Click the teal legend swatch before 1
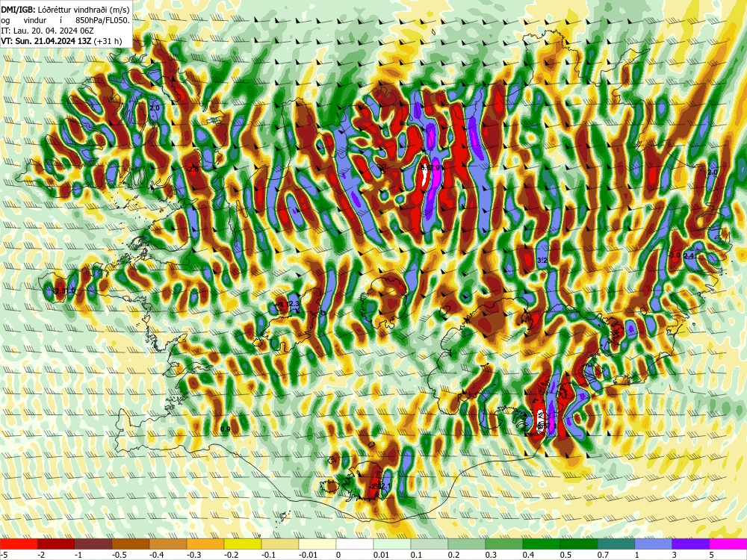This screenshot has height=560, width=747. coord(616,544)
